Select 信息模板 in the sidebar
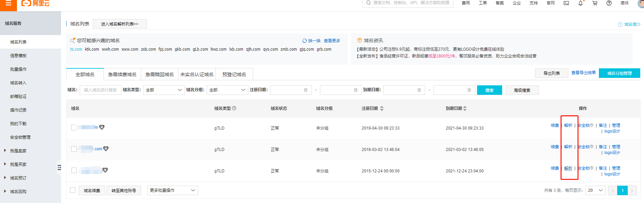Screen dimensions: 644x203 tap(18, 55)
